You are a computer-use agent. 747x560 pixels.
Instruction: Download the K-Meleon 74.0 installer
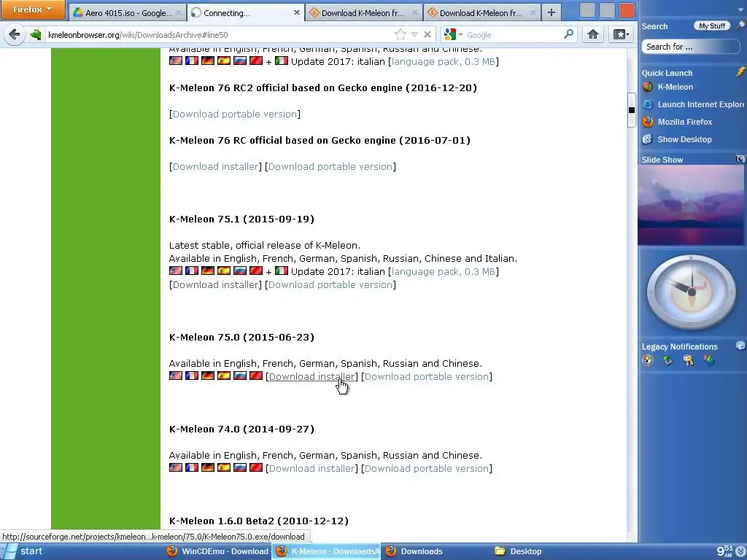click(311, 469)
